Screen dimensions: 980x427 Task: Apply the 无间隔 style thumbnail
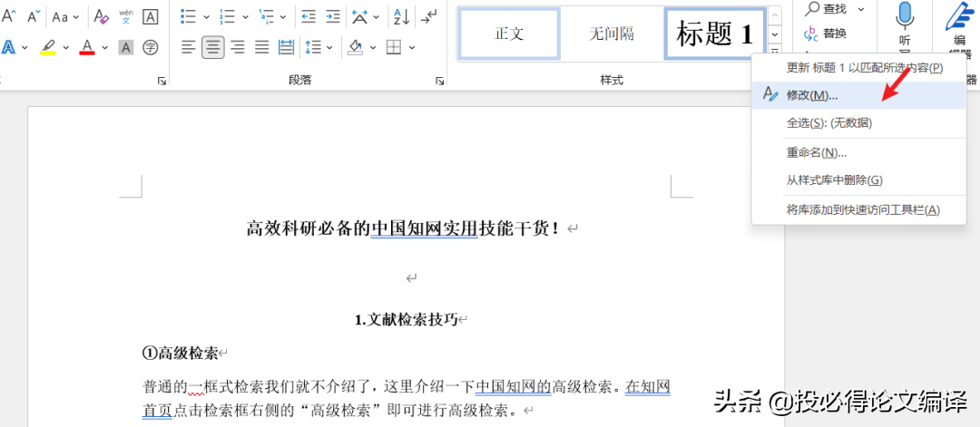[612, 34]
